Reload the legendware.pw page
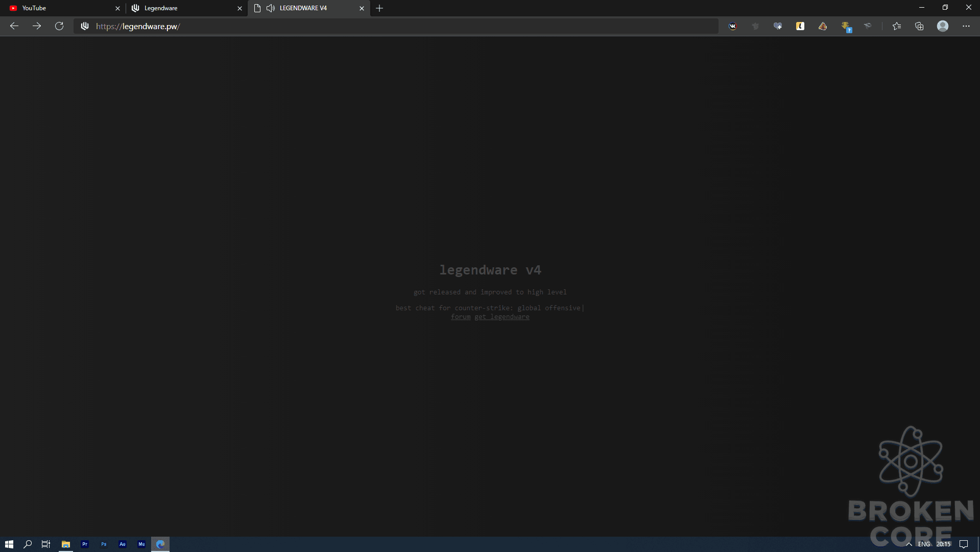This screenshot has width=980, height=552. pyautogui.click(x=59, y=26)
